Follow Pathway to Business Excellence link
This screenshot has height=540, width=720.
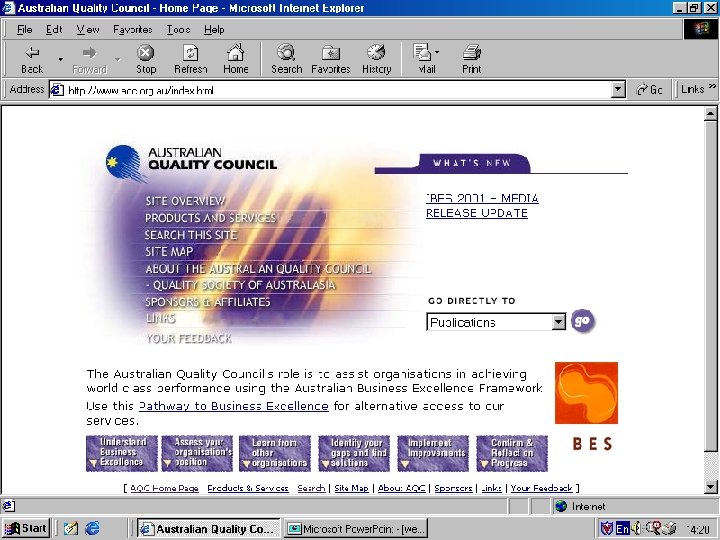click(234, 406)
